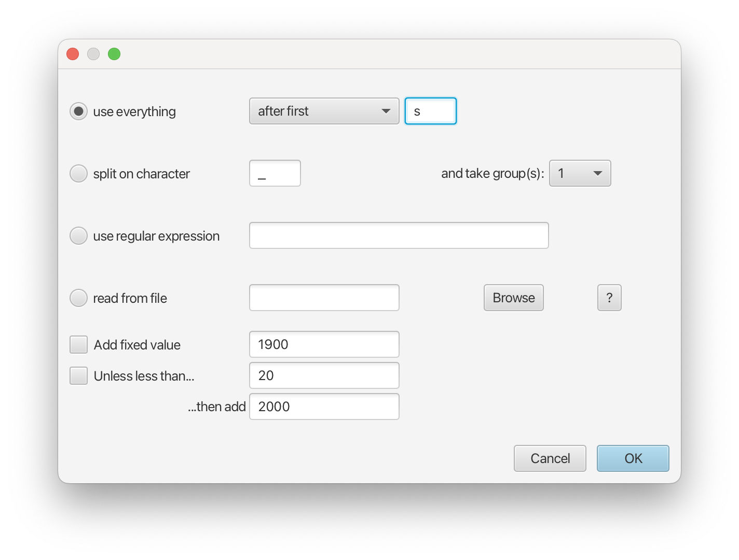Focus the regular expression text field
This screenshot has width=739, height=560.
[399, 235]
